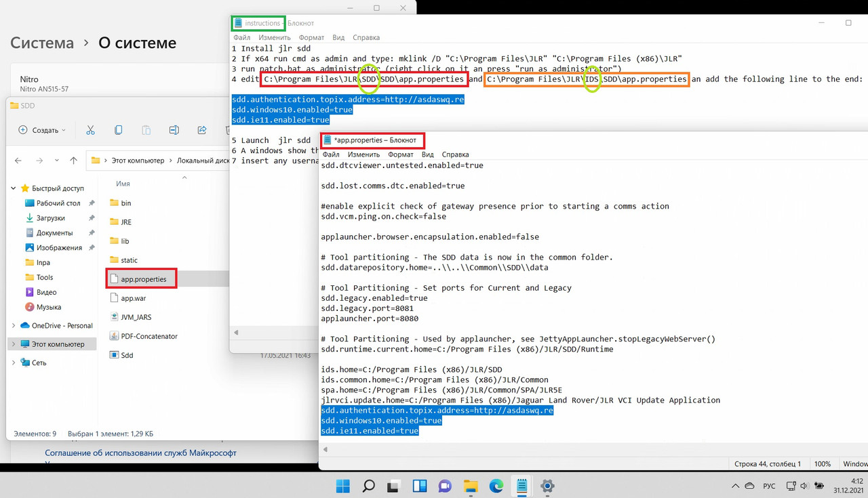Select Загрузки in the sidebar
Image resolution: width=868 pixels, height=498 pixels.
click(x=51, y=218)
